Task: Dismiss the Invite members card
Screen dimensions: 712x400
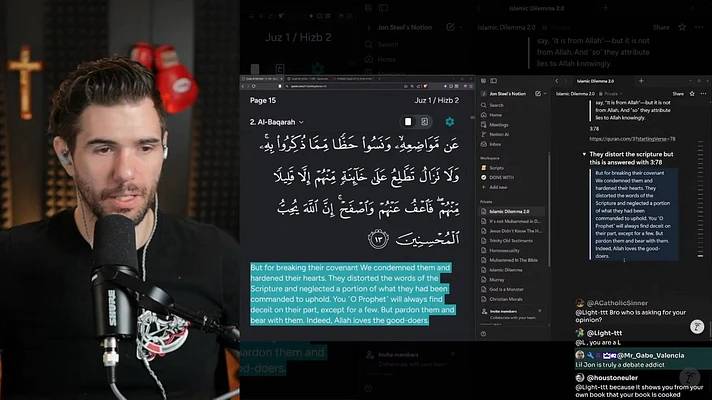Action: (x=539, y=311)
